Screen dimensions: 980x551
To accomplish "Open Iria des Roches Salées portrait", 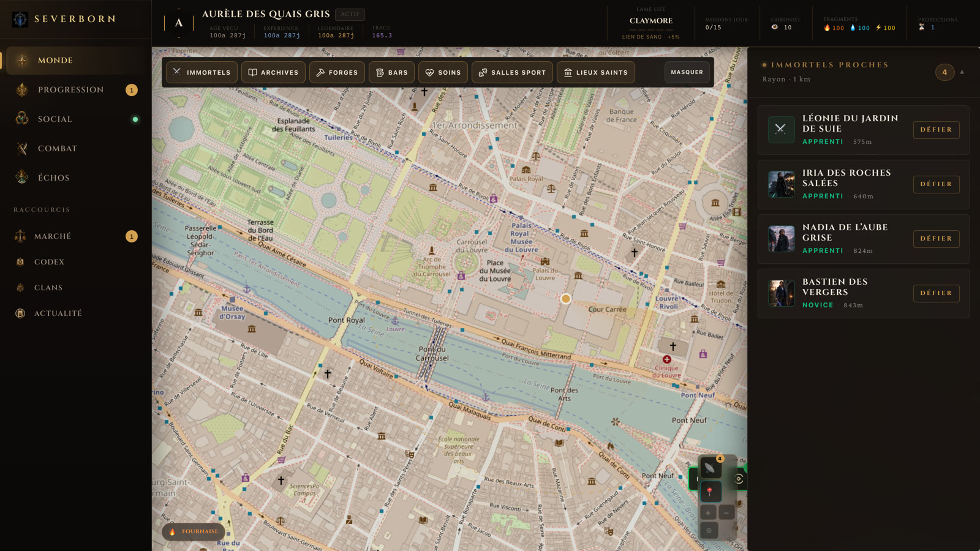I will point(781,184).
